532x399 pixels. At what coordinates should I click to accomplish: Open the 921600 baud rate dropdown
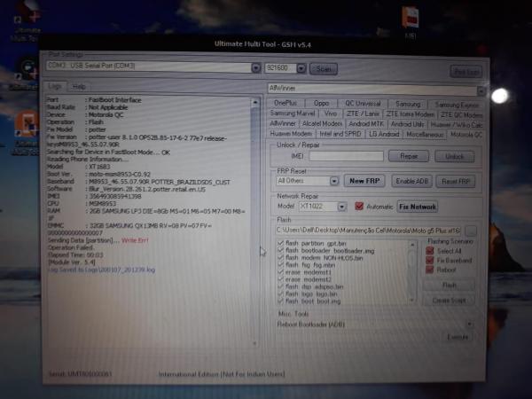pos(301,68)
